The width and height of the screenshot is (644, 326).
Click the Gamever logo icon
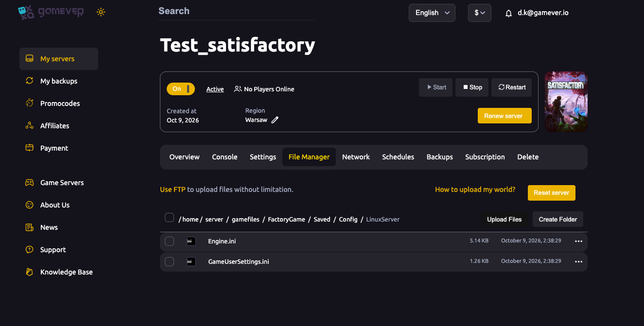pos(26,12)
